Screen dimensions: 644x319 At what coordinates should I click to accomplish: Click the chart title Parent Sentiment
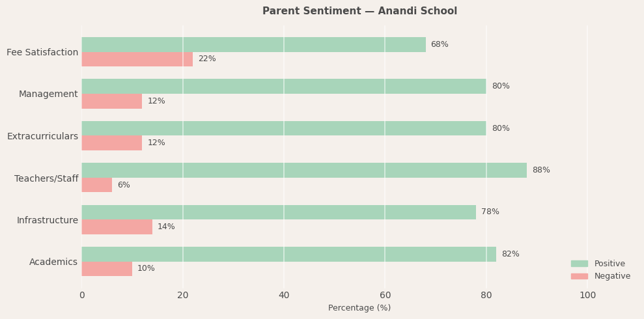[359, 11]
